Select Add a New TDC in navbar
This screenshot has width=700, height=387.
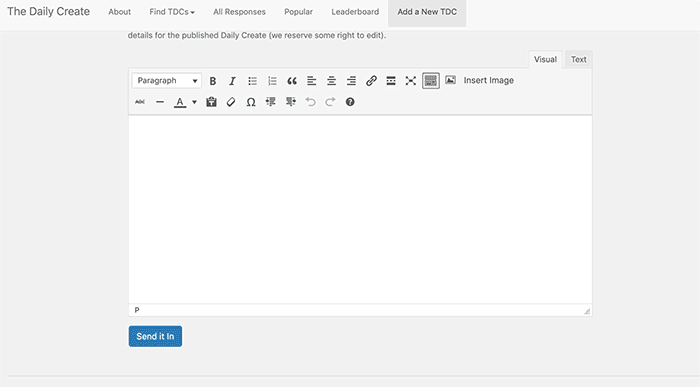[x=427, y=12]
